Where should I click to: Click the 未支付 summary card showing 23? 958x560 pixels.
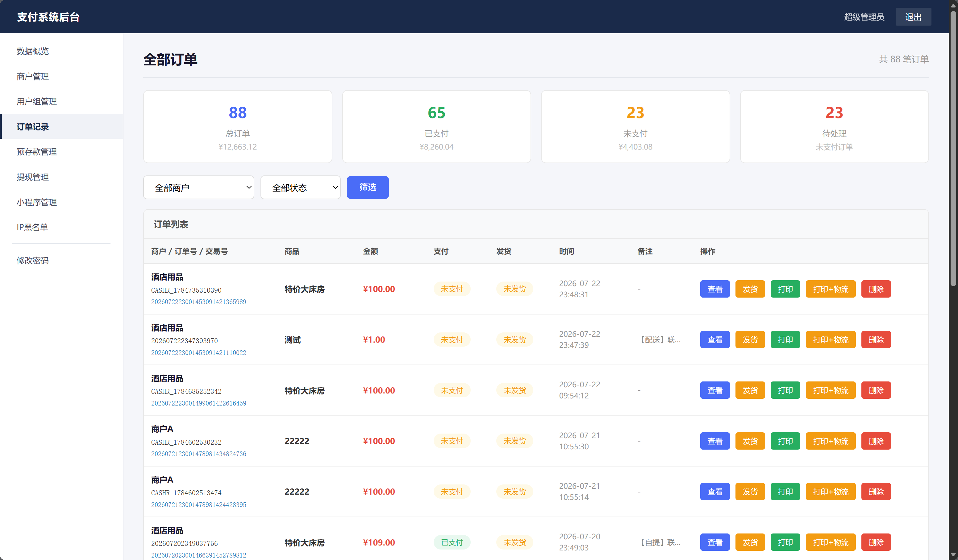click(635, 126)
